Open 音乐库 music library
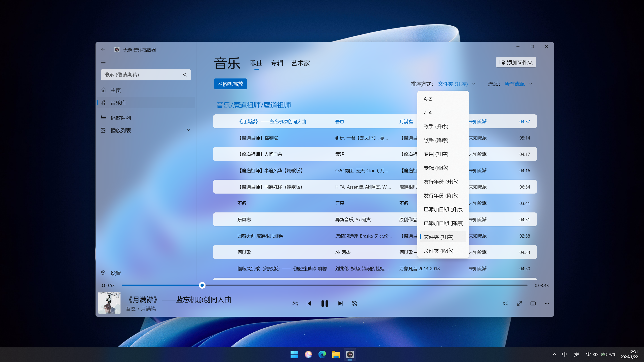Image resolution: width=644 pixels, height=362 pixels. pos(146,103)
